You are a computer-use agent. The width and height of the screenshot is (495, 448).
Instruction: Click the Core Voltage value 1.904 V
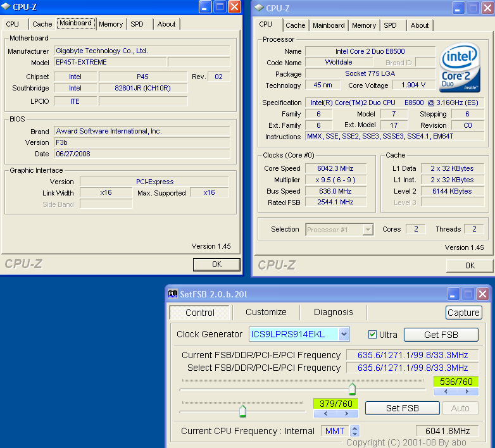[x=413, y=85]
